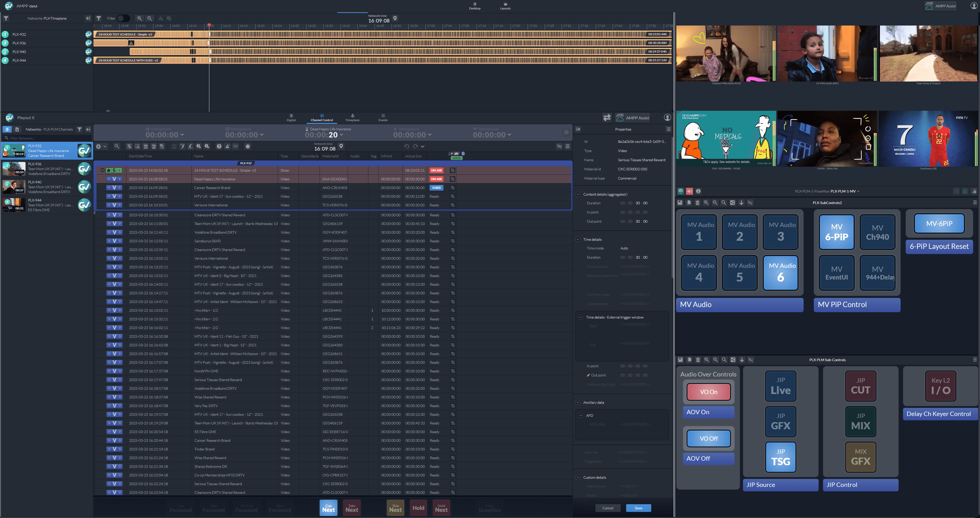
Task: Toggle the JIP TSG source button
Action: click(780, 457)
